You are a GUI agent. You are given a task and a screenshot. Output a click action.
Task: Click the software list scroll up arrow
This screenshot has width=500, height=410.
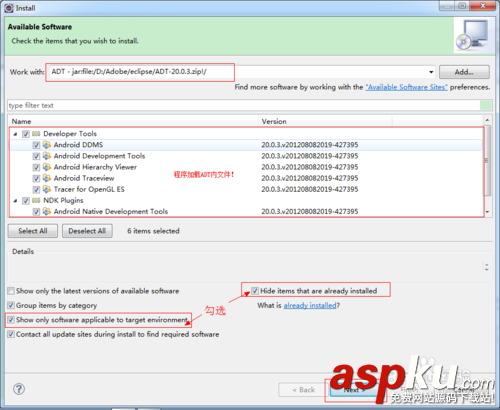pos(487,120)
